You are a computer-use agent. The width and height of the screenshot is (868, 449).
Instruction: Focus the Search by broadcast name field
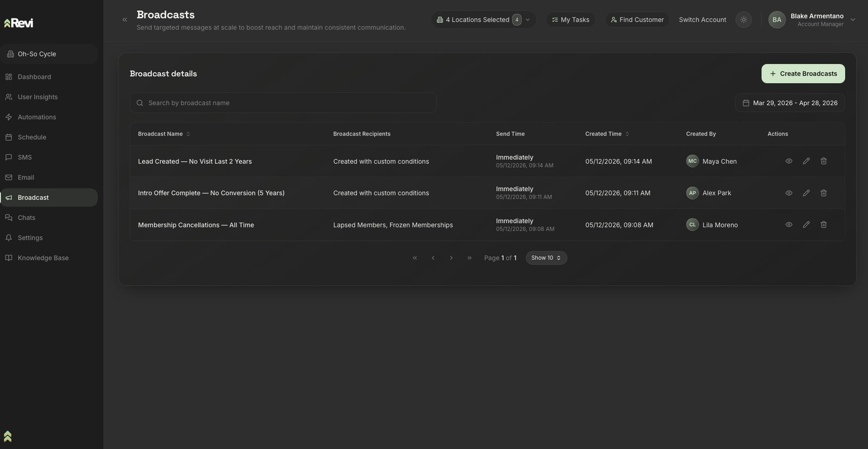pos(283,103)
